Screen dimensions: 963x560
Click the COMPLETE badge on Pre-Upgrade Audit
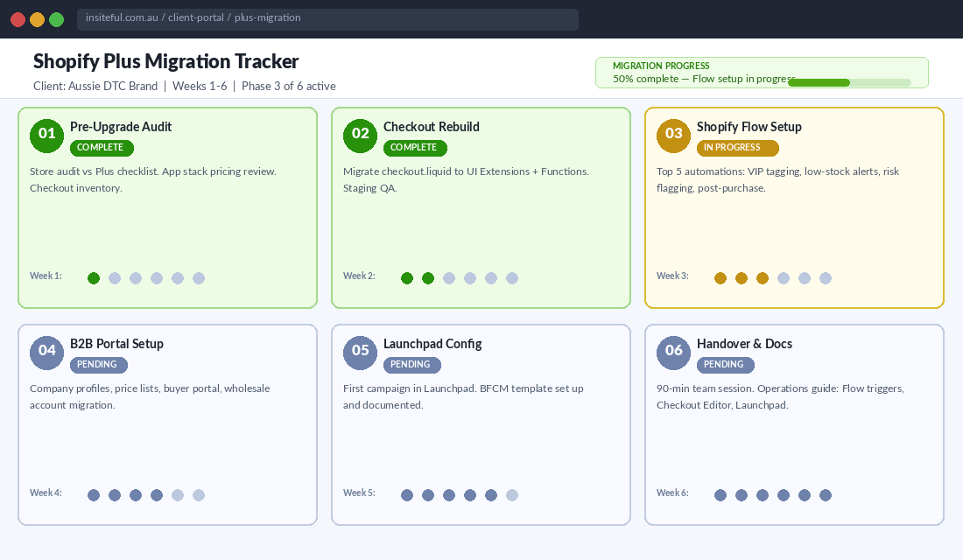[102, 148]
